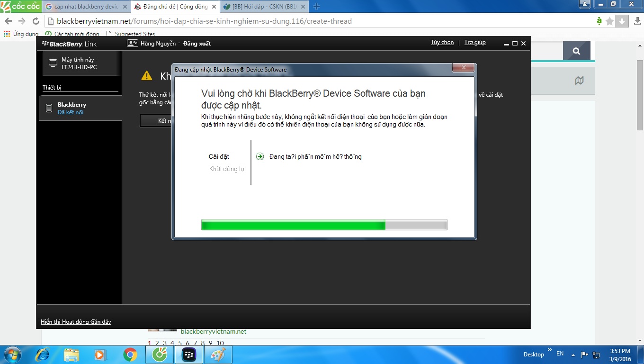Open the Cốc Cốc browser logo menu
This screenshot has width=644, height=364.
20,6
